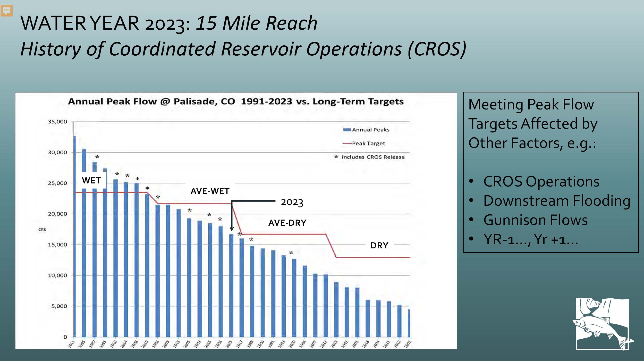Viewport: 644px width, 361px height.
Task: Click the asterisk above the 2020 bar
Action: click(291, 253)
